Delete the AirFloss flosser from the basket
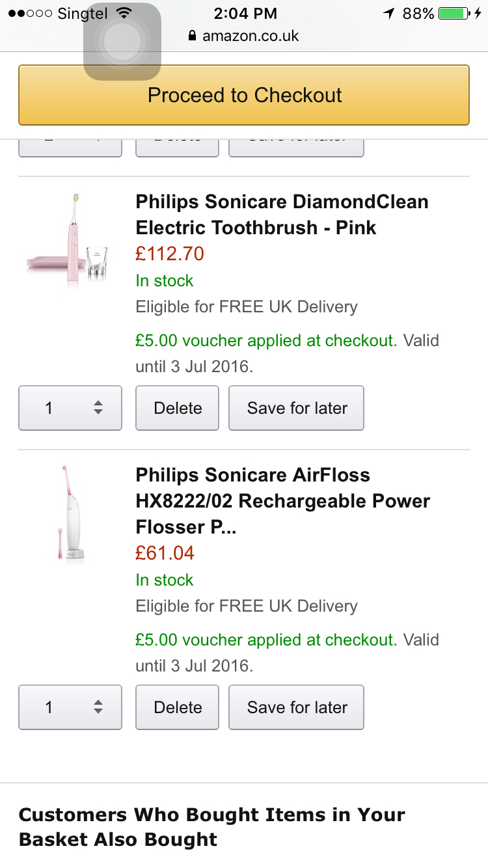The image size is (488, 868). [x=177, y=707]
